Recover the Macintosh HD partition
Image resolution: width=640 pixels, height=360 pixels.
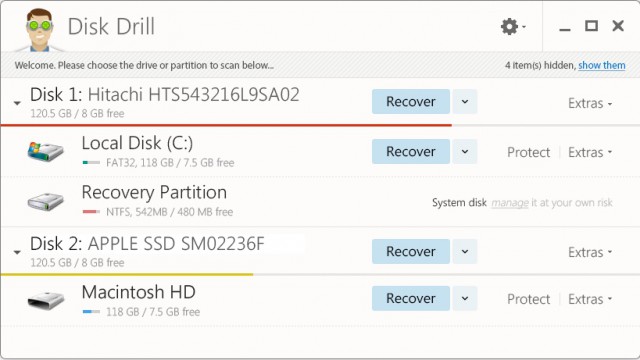click(411, 298)
